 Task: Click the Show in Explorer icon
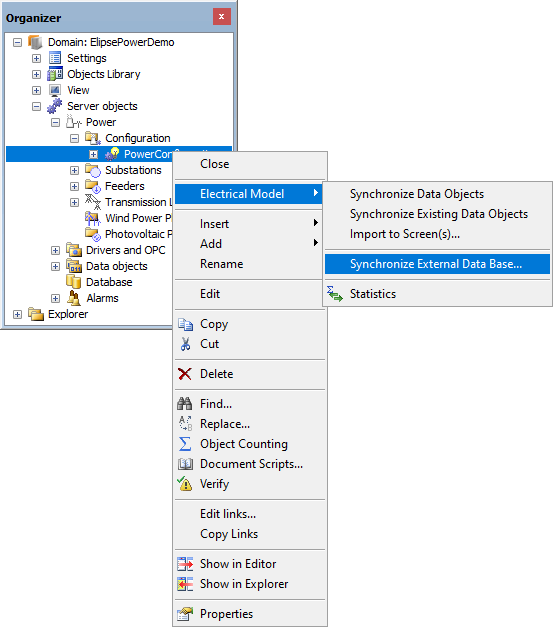tap(185, 584)
